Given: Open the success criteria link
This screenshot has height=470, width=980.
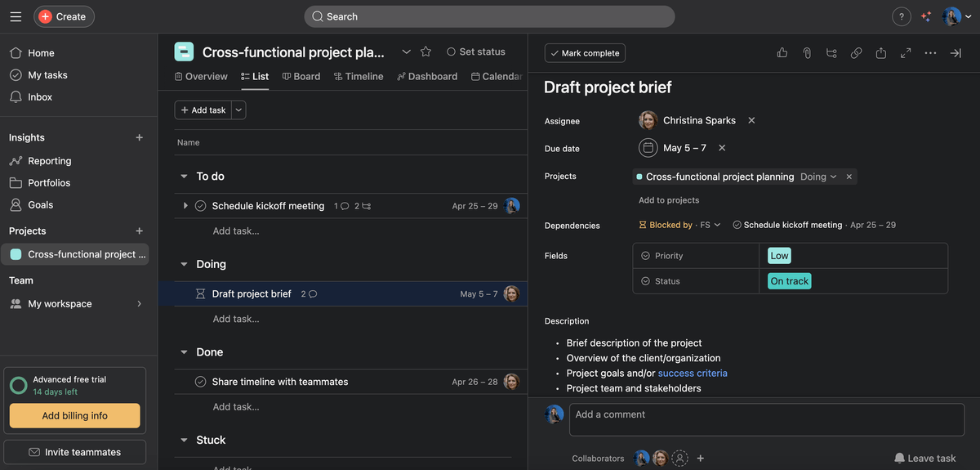Looking at the screenshot, I should 693,373.
